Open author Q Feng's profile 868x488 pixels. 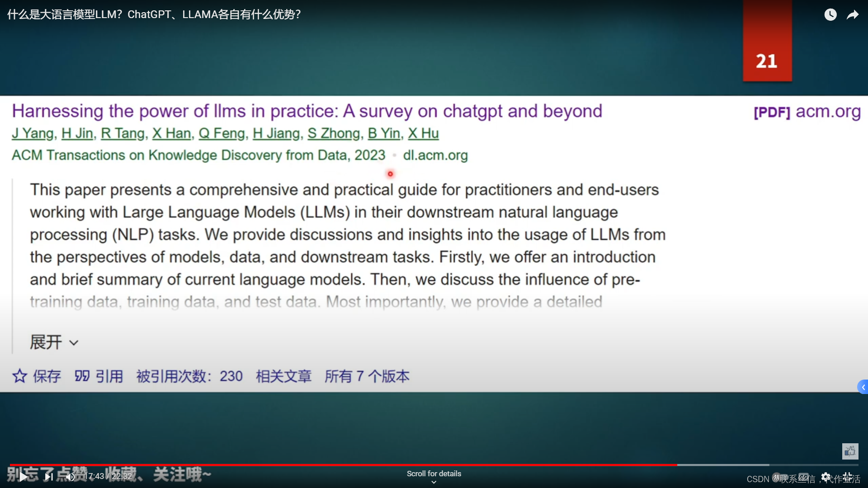[222, 133]
